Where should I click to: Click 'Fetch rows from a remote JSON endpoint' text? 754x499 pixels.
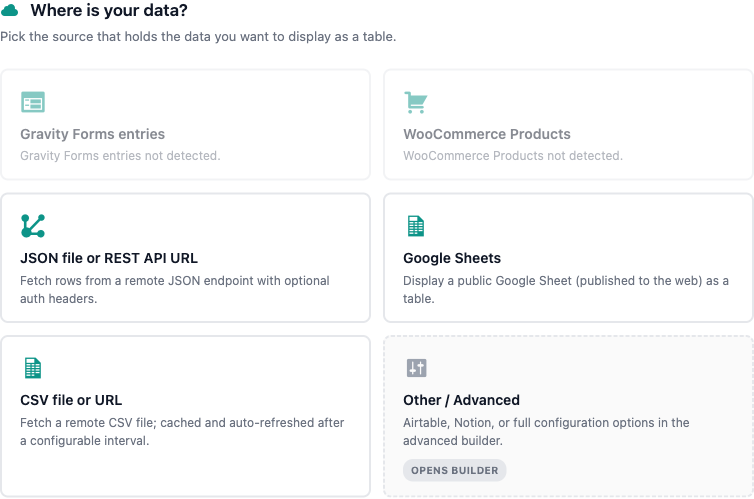[x=175, y=289]
